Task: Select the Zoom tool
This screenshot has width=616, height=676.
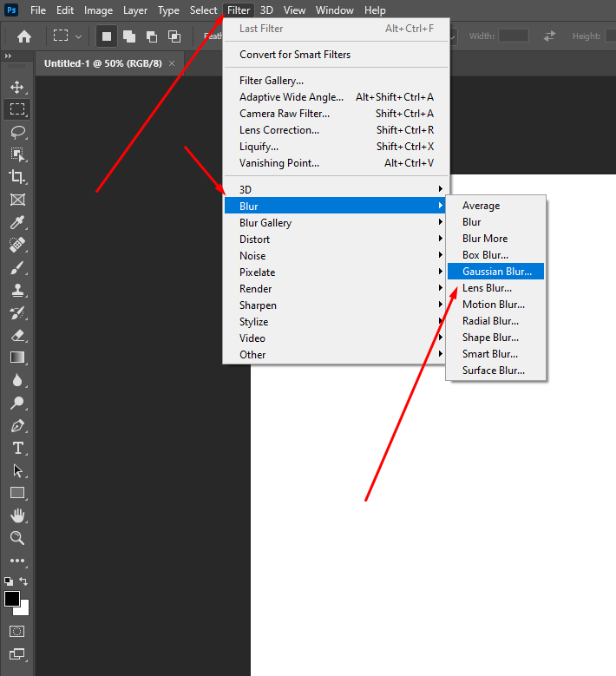Action: pos(16,538)
